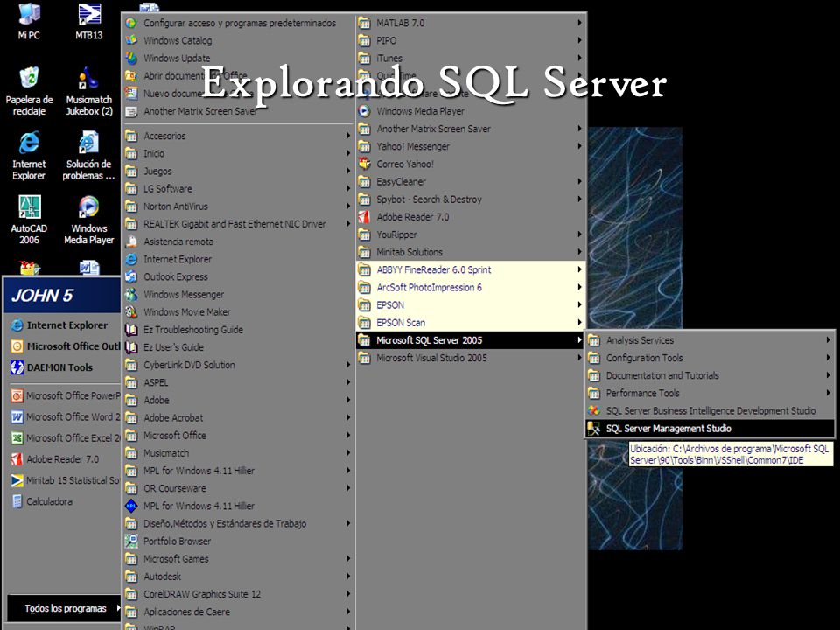Expand the Configuration Tools submenu arrow
840x630 pixels.
[x=828, y=358]
